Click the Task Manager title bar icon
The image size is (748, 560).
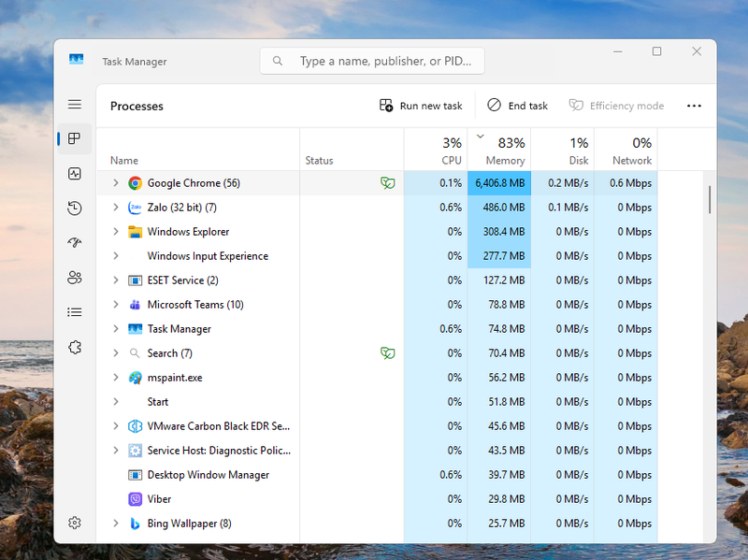click(77, 59)
